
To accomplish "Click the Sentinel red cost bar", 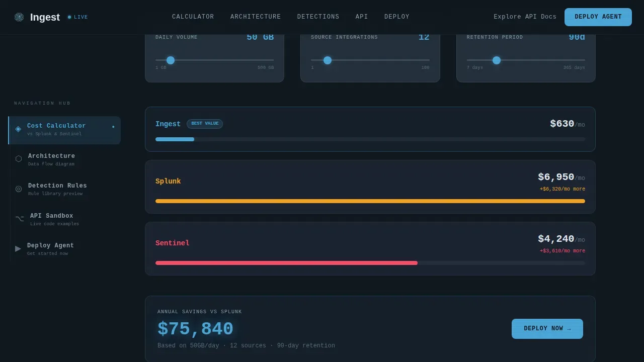I will (x=286, y=263).
